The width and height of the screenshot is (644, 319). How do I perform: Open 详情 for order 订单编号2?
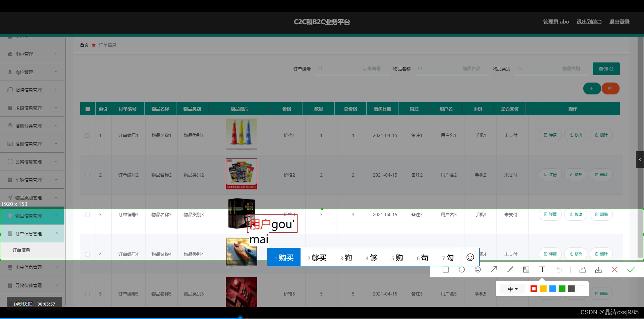pos(550,175)
